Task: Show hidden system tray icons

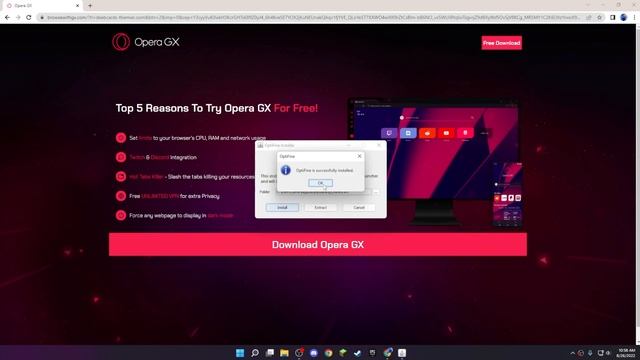Action: [573, 353]
